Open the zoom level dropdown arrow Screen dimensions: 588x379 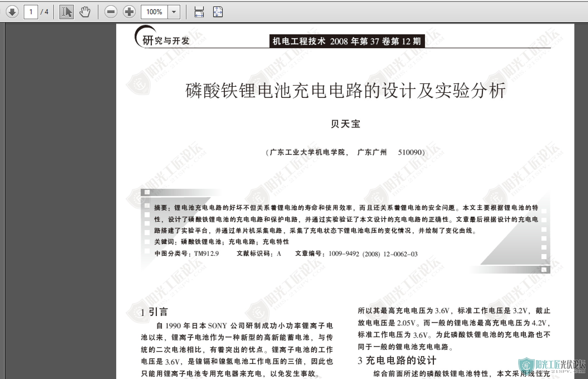tap(174, 12)
